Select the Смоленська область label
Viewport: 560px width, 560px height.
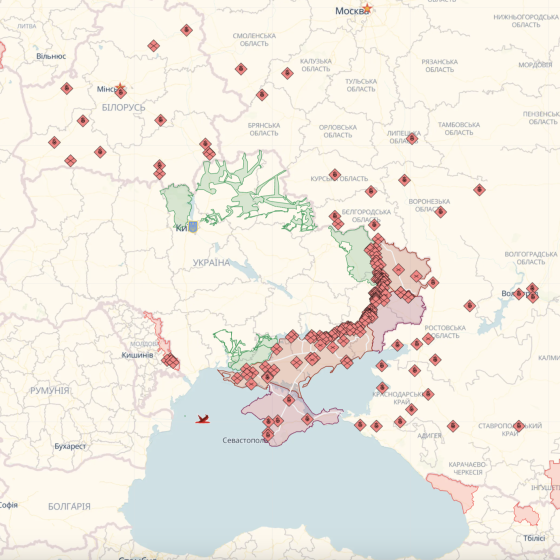point(254,40)
